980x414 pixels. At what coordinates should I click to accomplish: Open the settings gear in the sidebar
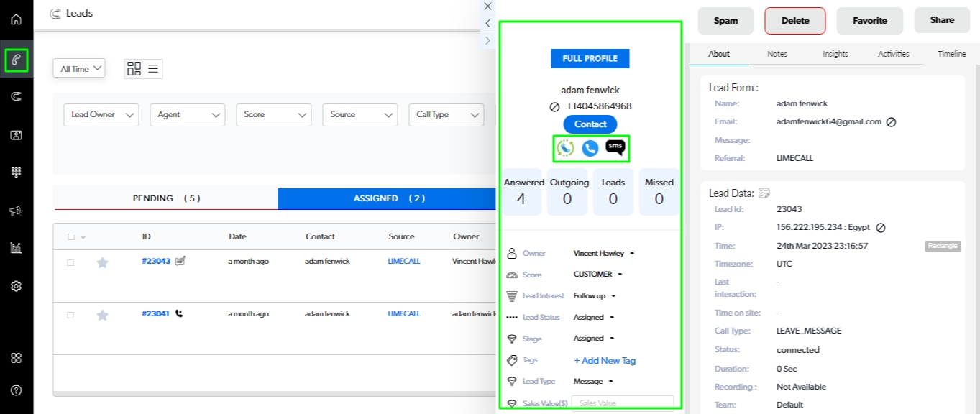[16, 286]
